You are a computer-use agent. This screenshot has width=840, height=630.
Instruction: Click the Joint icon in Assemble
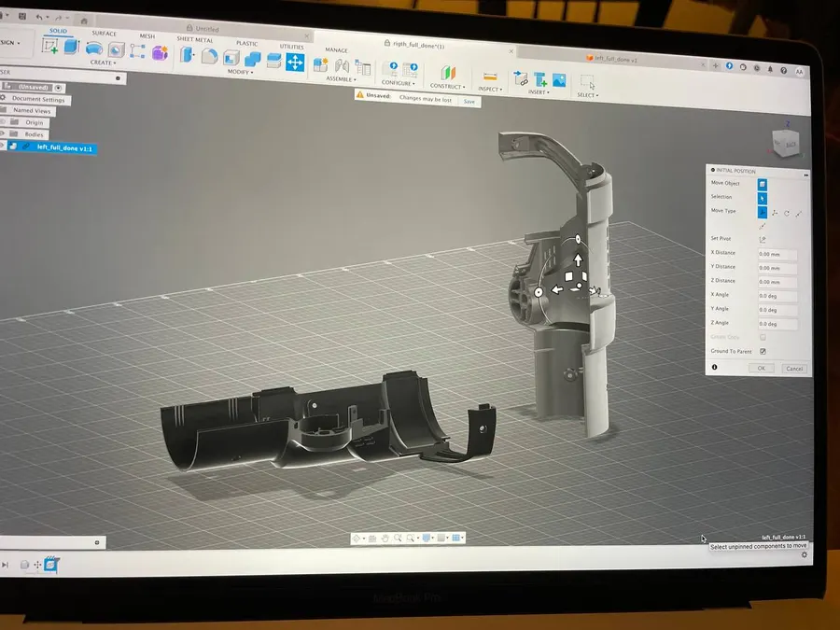pyautogui.click(x=342, y=66)
